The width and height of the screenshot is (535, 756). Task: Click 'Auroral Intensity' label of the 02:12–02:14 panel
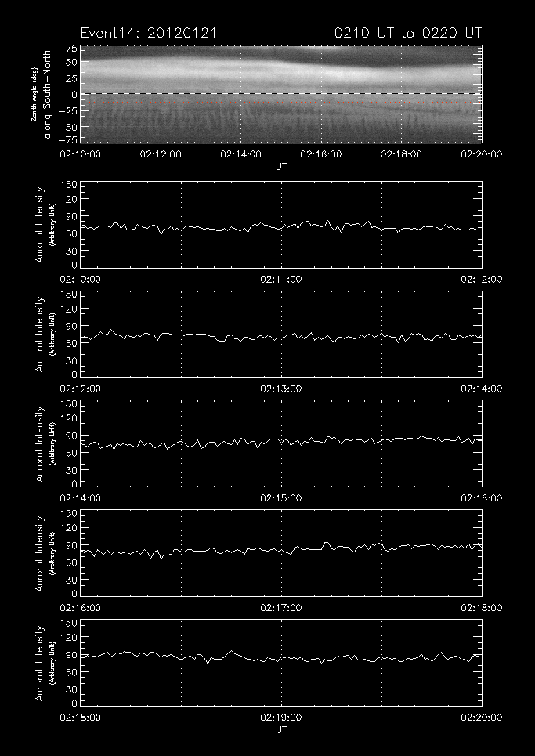[x=39, y=334]
